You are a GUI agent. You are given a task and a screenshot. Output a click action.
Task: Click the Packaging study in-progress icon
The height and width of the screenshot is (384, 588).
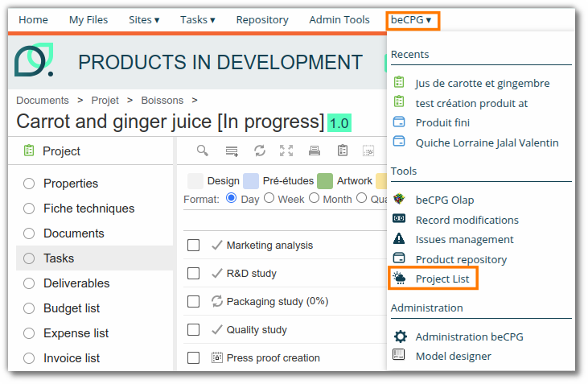(217, 301)
